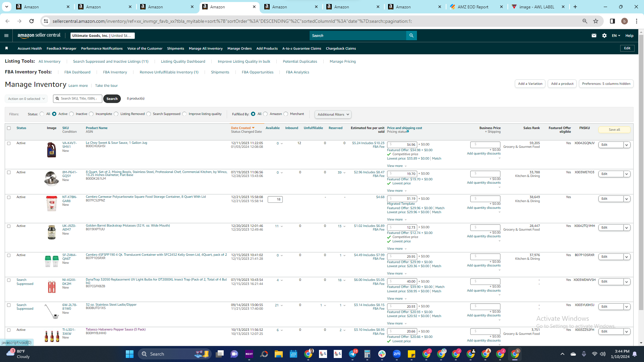The image size is (644, 362).
Task: Click the Save all button
Action: pos(614,130)
